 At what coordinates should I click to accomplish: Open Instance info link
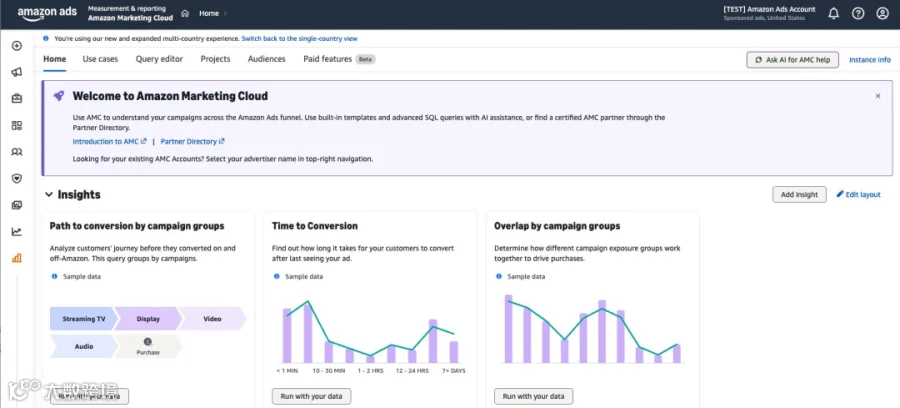870,60
